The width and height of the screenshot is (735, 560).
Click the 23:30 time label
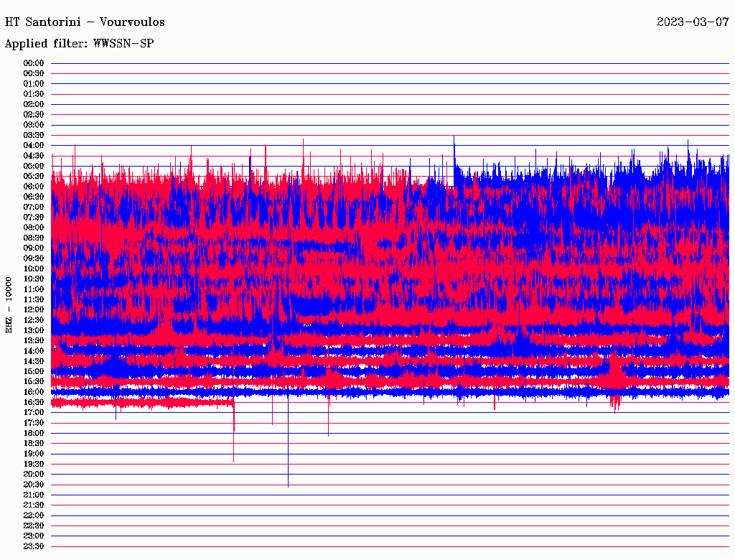point(34,546)
